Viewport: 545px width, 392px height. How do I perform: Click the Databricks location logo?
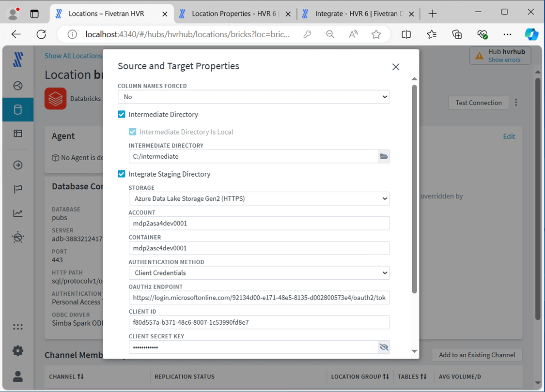click(x=55, y=99)
